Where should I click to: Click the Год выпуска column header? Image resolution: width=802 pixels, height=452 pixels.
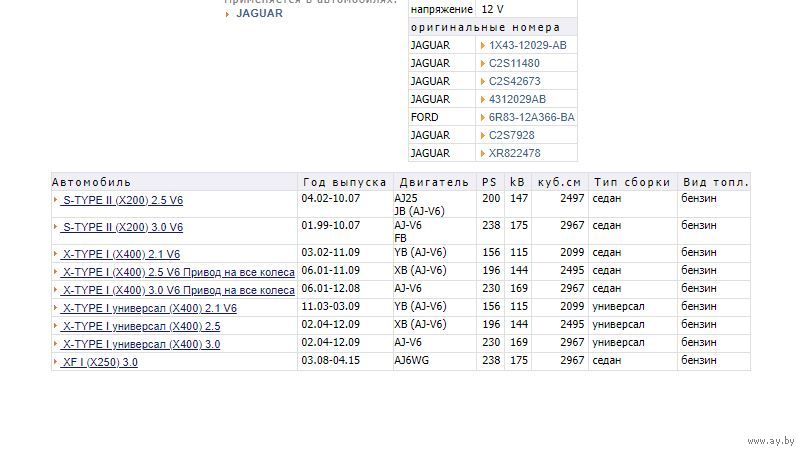click(345, 182)
